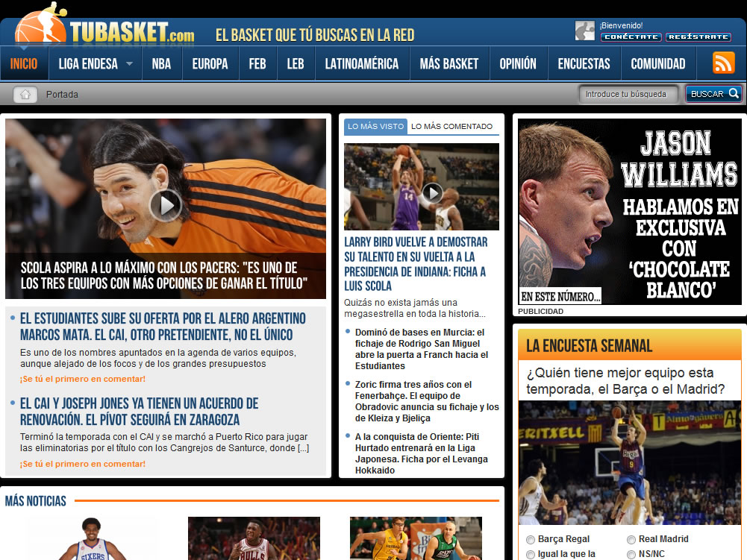Click the Publicidad label under the ad
The image size is (747, 560).
click(541, 312)
